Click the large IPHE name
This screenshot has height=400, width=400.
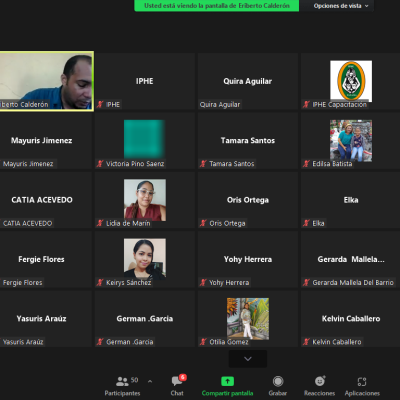pos(145,81)
